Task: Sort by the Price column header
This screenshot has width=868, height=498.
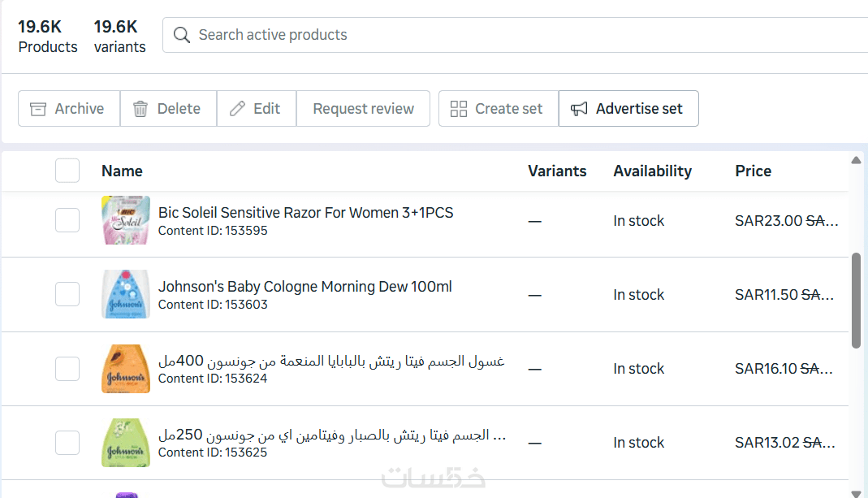Action: click(753, 171)
